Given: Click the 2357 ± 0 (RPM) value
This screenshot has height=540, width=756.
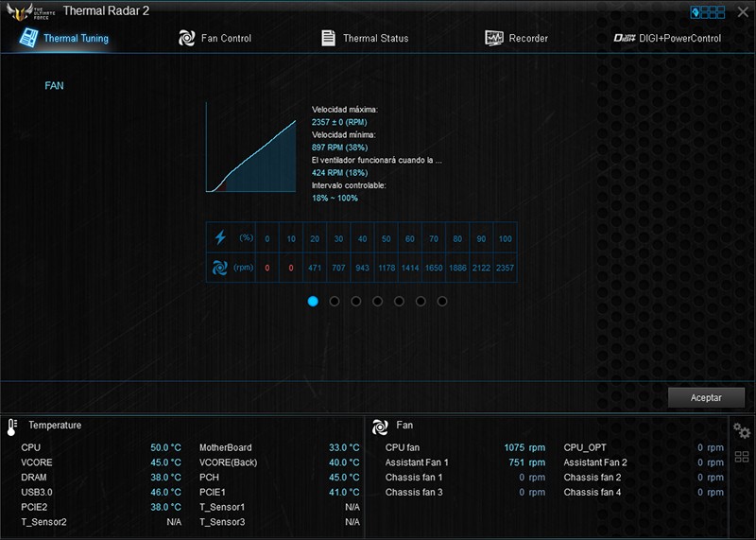Looking at the screenshot, I should click(x=339, y=122).
